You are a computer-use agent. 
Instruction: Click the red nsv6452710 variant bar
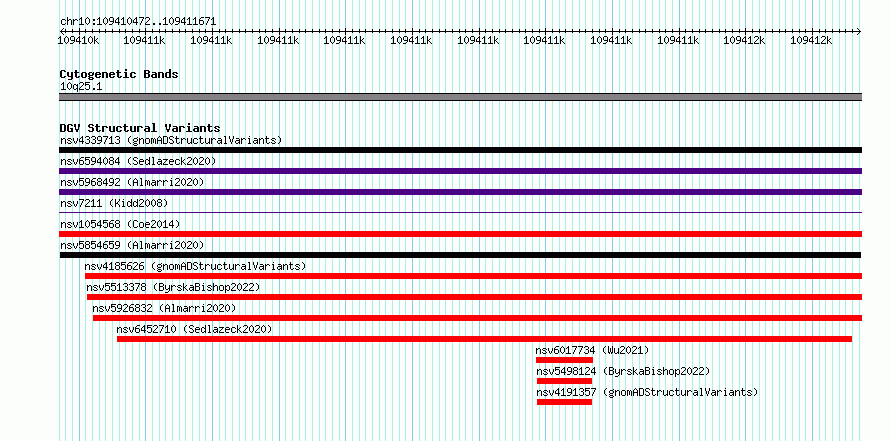pos(484,339)
